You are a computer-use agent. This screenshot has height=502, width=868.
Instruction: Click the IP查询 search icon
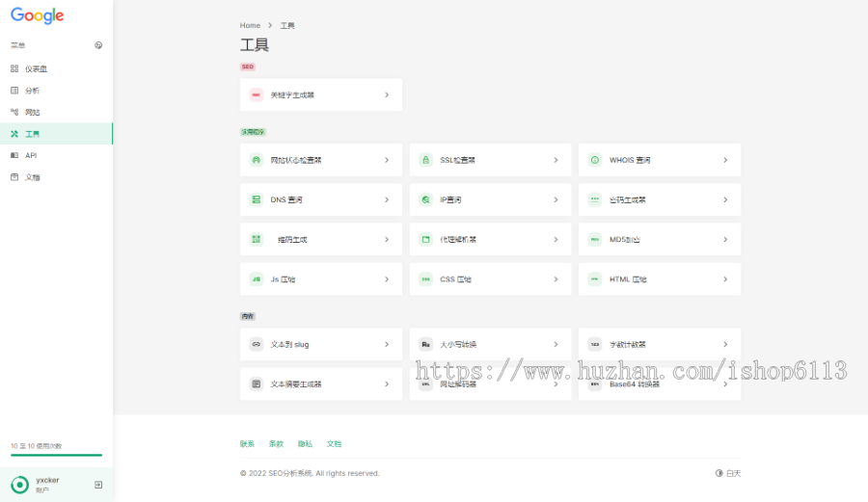tap(425, 200)
